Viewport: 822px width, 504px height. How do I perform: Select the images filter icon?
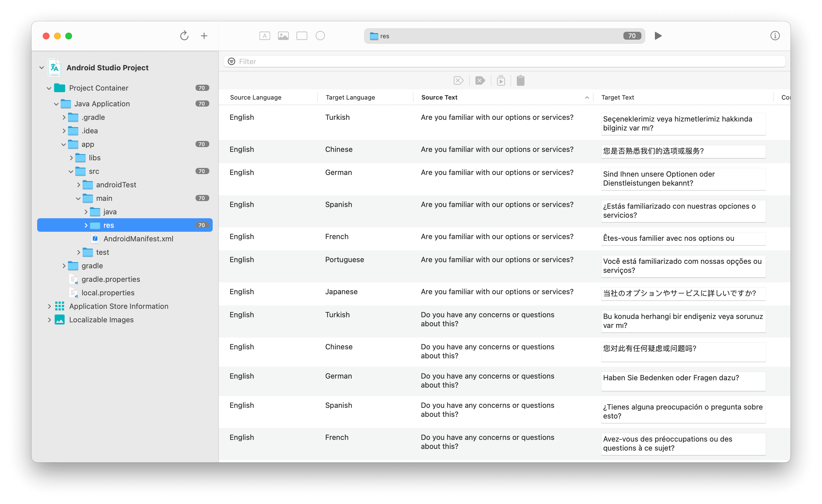[x=283, y=36]
